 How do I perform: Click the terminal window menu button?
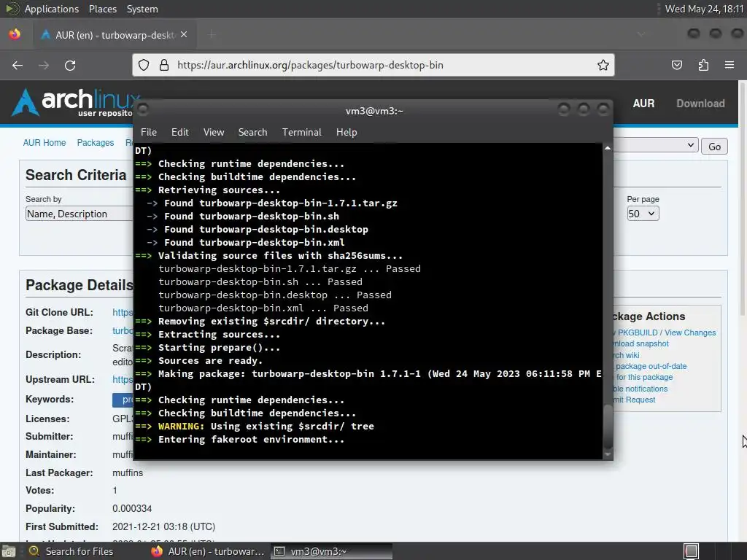click(143, 110)
